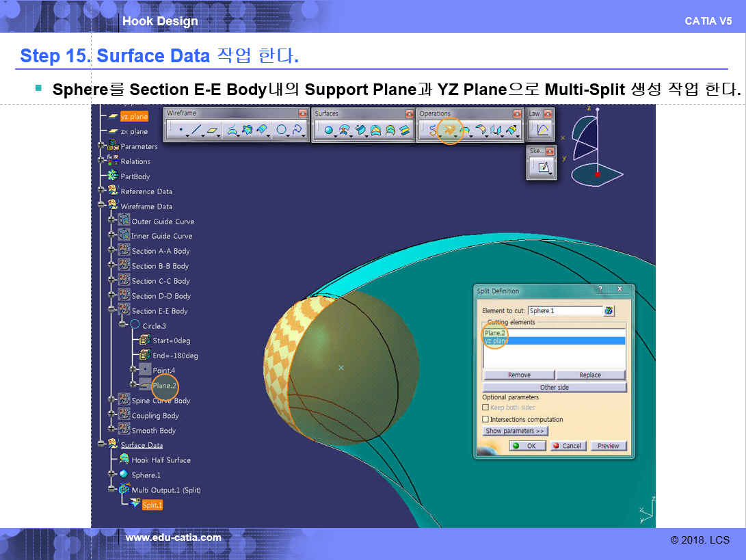746x560 pixels.
Task: Select Split.1 in the specification tree
Action: [152, 505]
